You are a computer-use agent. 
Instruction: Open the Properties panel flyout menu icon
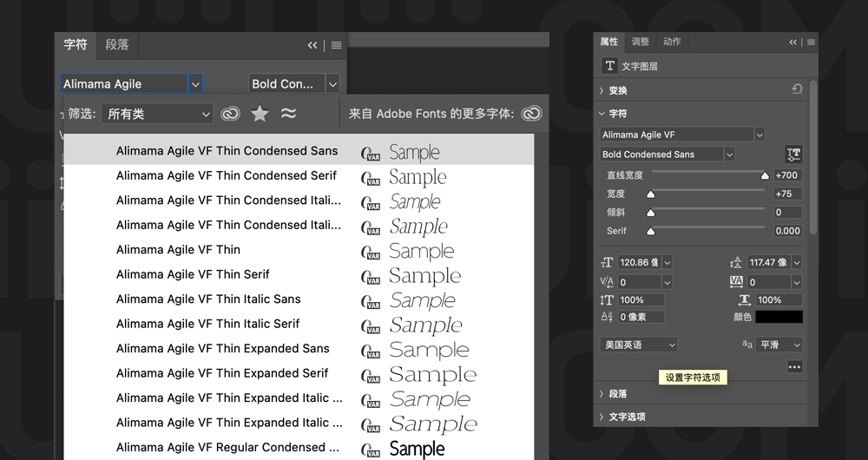811,42
